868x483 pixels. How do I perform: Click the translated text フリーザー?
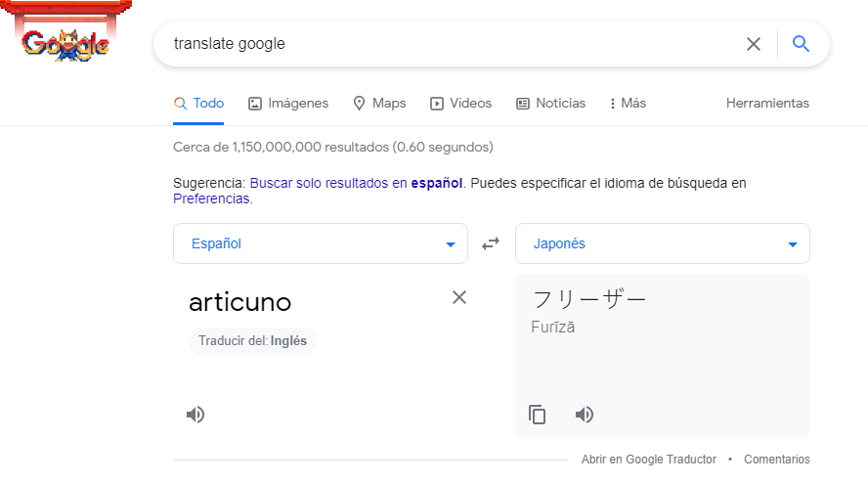click(x=588, y=299)
